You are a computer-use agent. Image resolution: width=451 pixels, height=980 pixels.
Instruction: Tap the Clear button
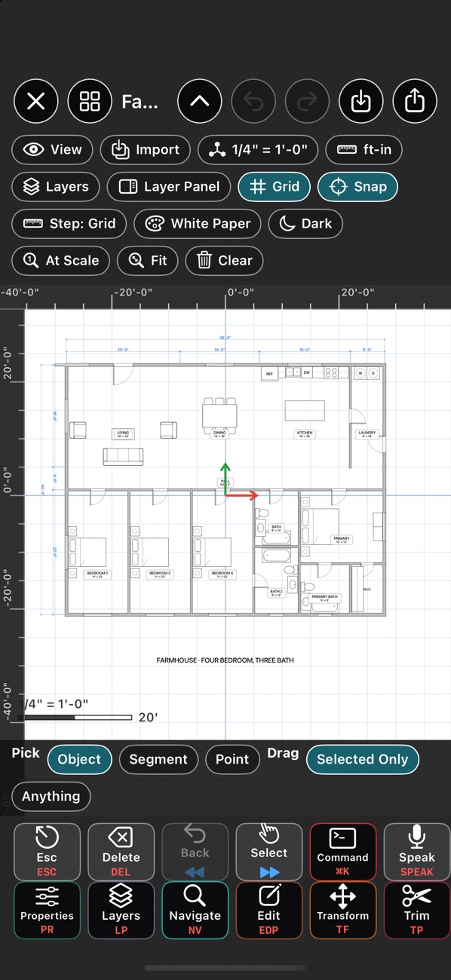coord(224,260)
